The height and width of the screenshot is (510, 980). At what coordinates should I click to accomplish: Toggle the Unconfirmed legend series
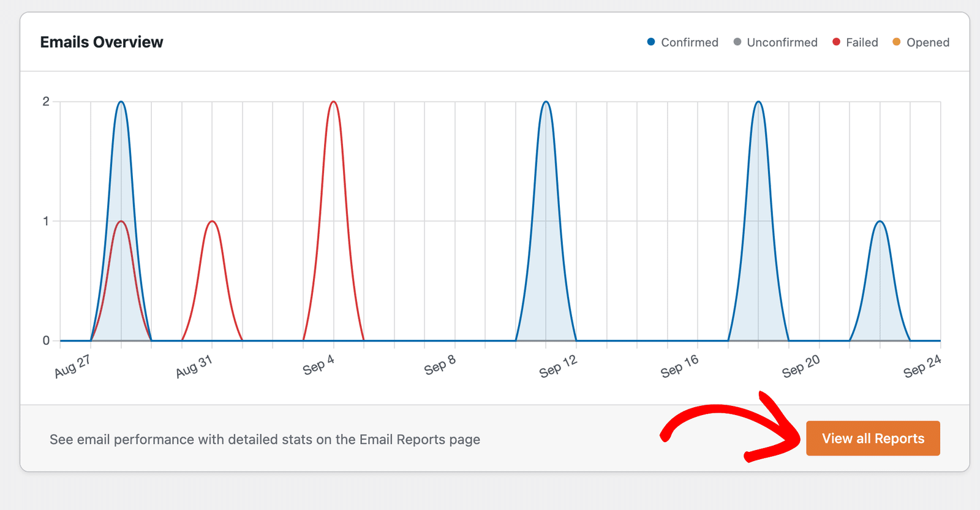pyautogui.click(x=775, y=42)
